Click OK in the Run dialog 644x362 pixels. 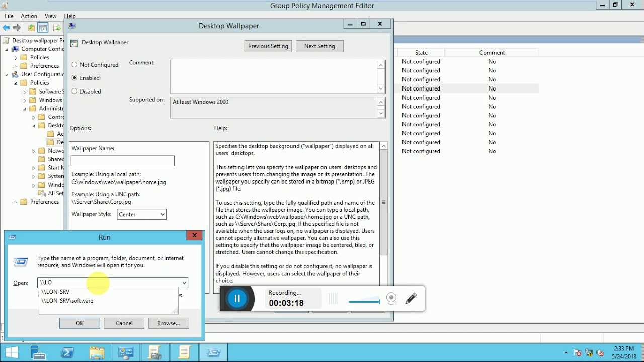click(x=79, y=323)
